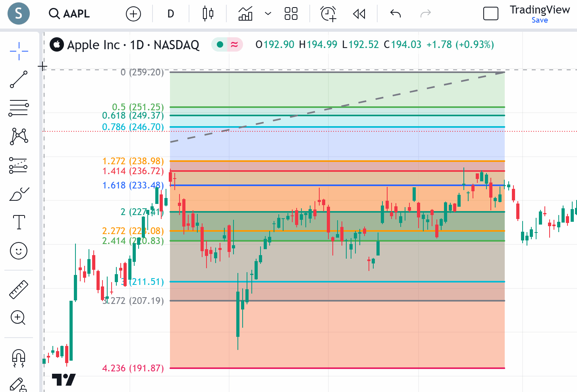The height and width of the screenshot is (392, 577).
Task: Select the text annotation tool
Action: point(19,222)
